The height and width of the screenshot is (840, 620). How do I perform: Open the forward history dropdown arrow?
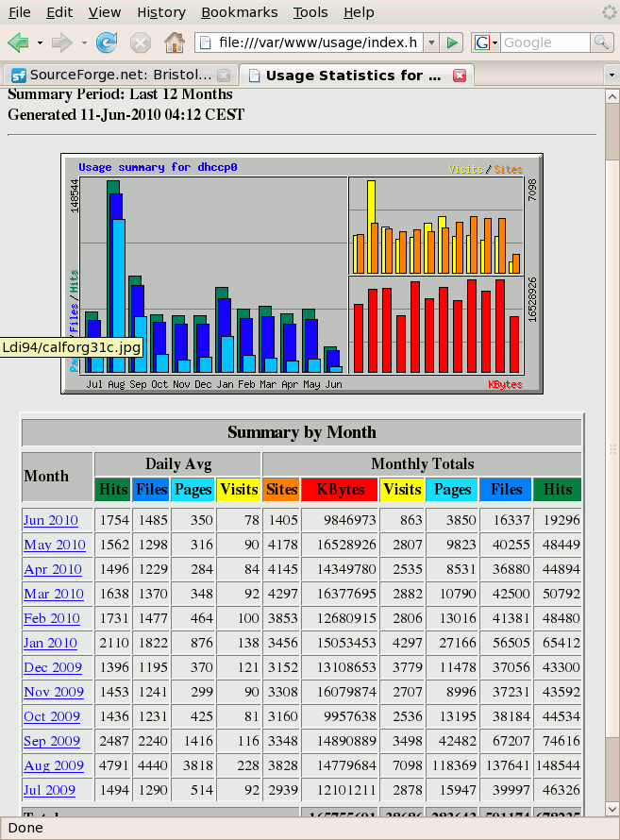pyautogui.click(x=84, y=42)
